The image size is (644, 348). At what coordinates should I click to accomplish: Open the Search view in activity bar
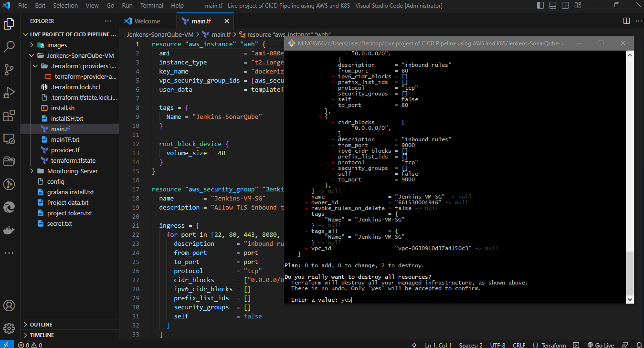pos(9,46)
